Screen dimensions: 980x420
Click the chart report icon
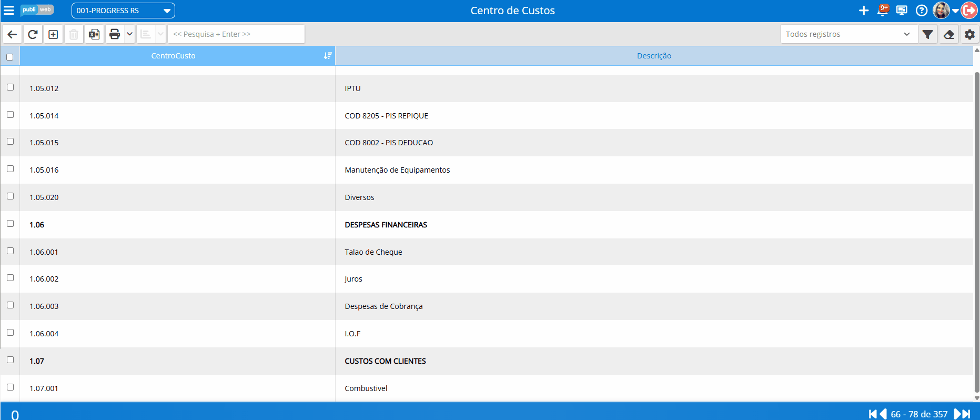(x=146, y=34)
